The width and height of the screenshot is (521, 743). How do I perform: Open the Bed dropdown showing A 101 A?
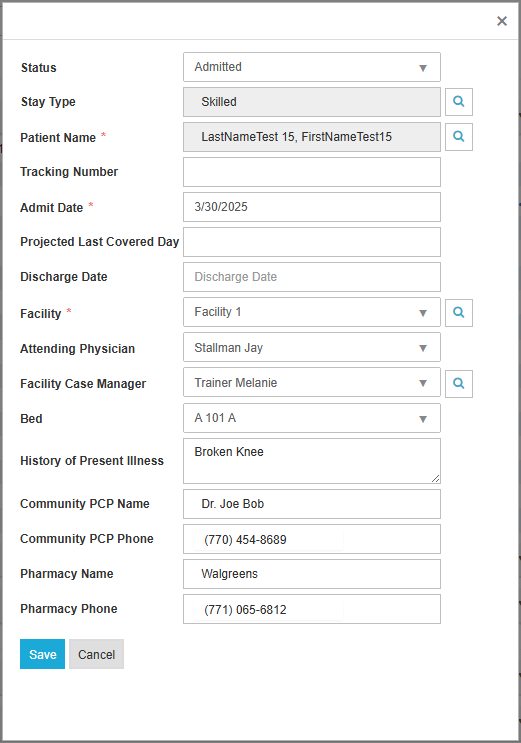[312, 418]
